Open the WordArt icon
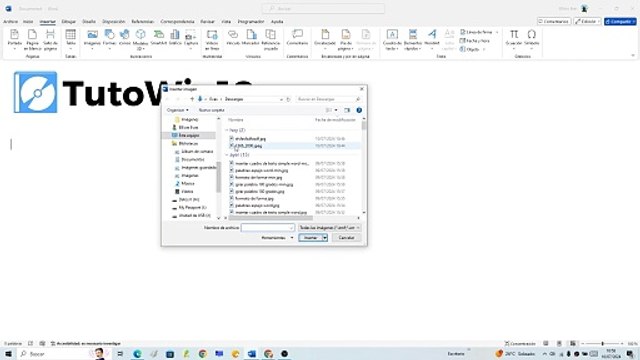The width and height of the screenshot is (640, 360). 432,35
